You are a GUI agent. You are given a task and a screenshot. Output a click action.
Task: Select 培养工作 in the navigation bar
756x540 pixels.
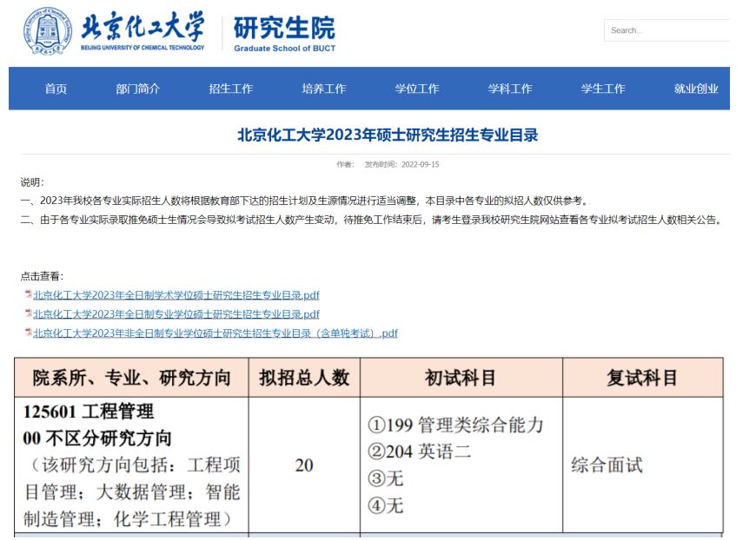[x=324, y=89]
